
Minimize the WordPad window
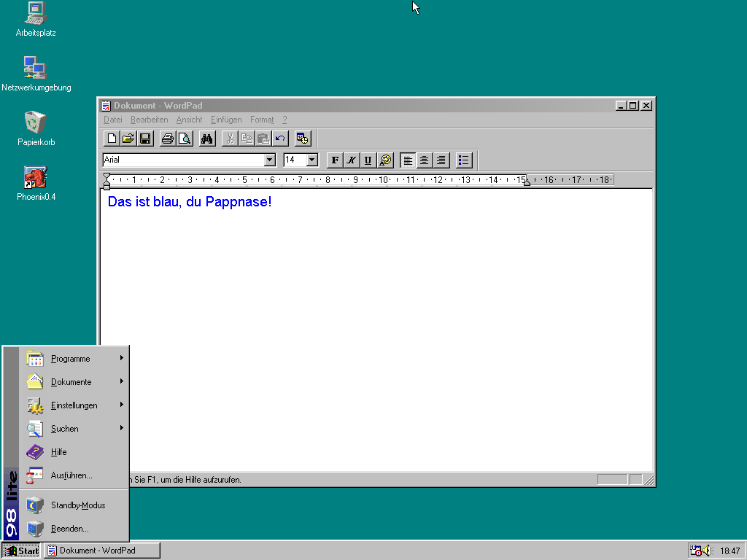620,106
